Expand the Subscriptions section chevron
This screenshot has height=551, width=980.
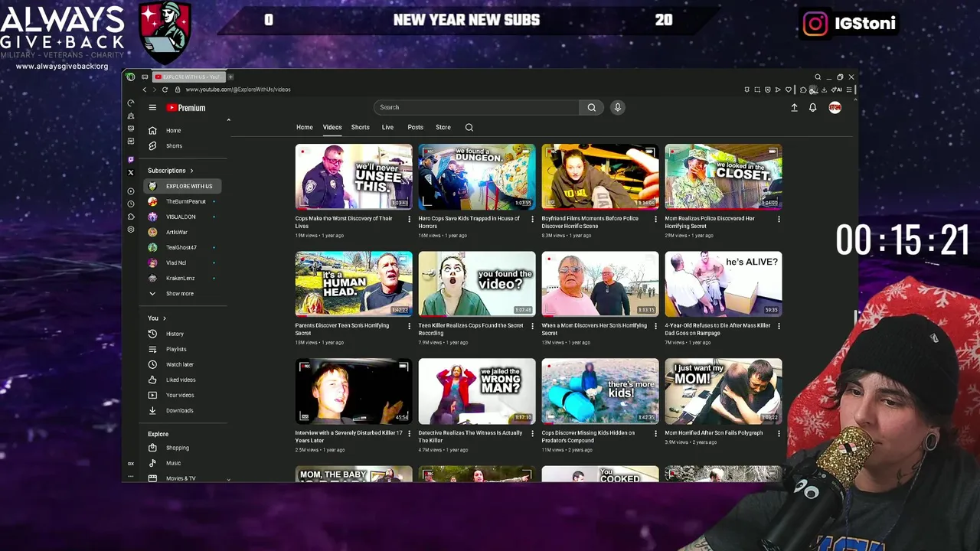(191, 171)
